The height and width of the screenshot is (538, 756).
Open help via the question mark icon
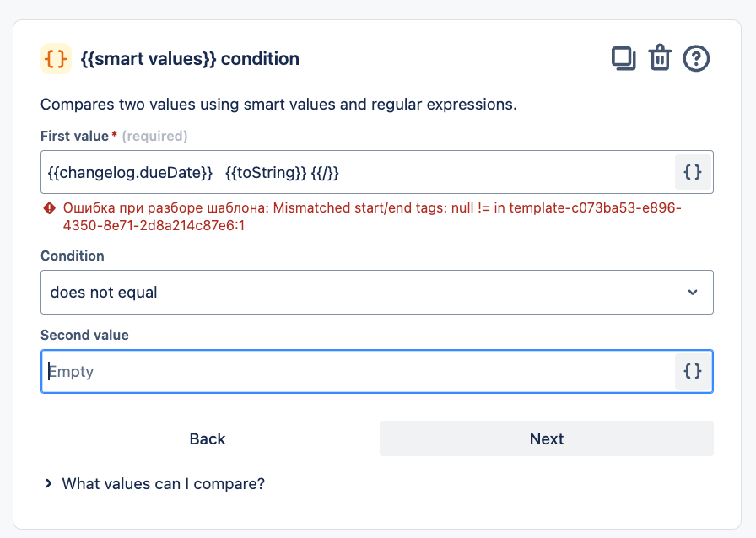(x=696, y=58)
